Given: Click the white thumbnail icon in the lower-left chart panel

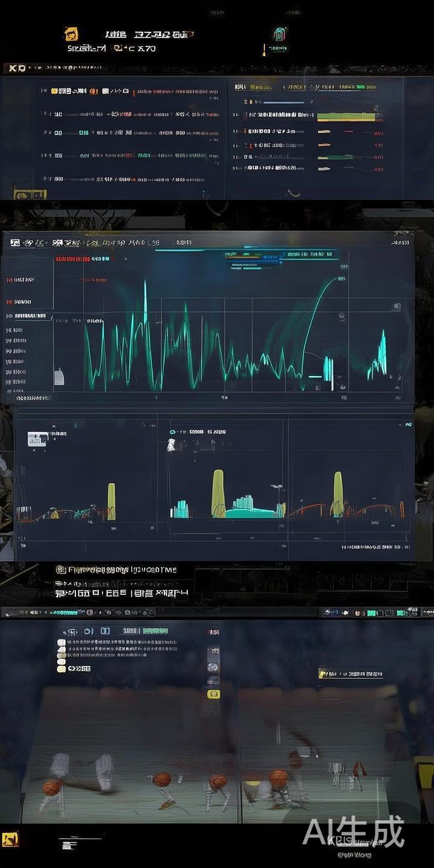Looking at the screenshot, I should click(37, 439).
